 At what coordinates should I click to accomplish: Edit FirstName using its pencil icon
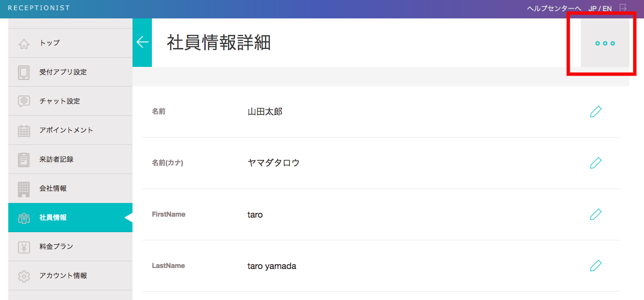pos(595,214)
